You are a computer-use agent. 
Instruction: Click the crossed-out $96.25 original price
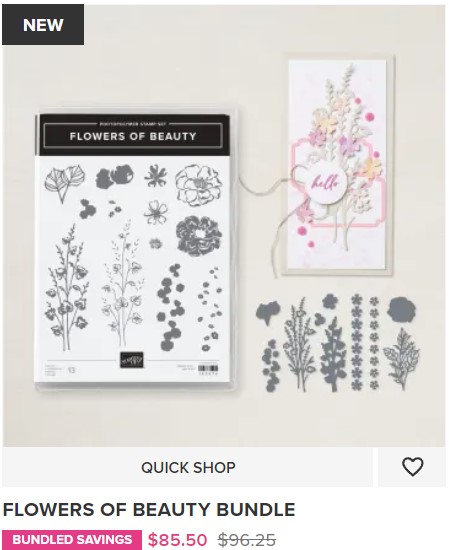tap(247, 539)
